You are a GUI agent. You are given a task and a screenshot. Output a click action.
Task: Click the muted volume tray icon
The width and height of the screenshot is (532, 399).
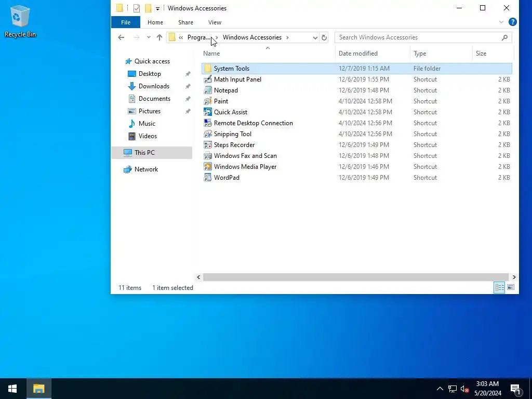pyautogui.click(x=464, y=389)
